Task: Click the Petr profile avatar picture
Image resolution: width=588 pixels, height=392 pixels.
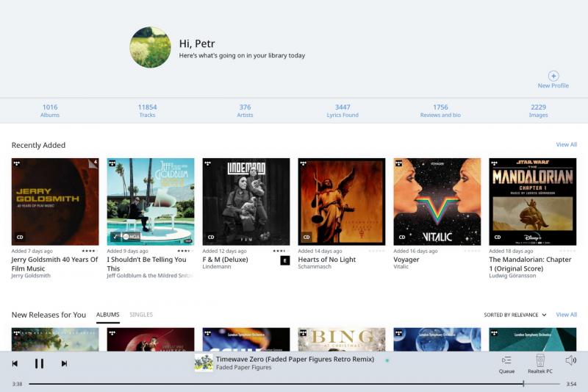Action: click(150, 48)
